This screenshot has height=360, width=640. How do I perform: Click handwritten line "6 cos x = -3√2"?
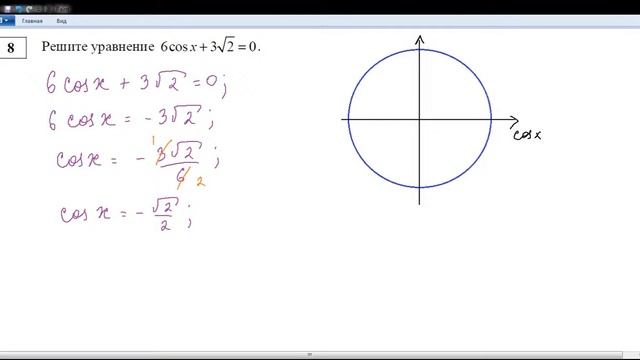point(130,118)
